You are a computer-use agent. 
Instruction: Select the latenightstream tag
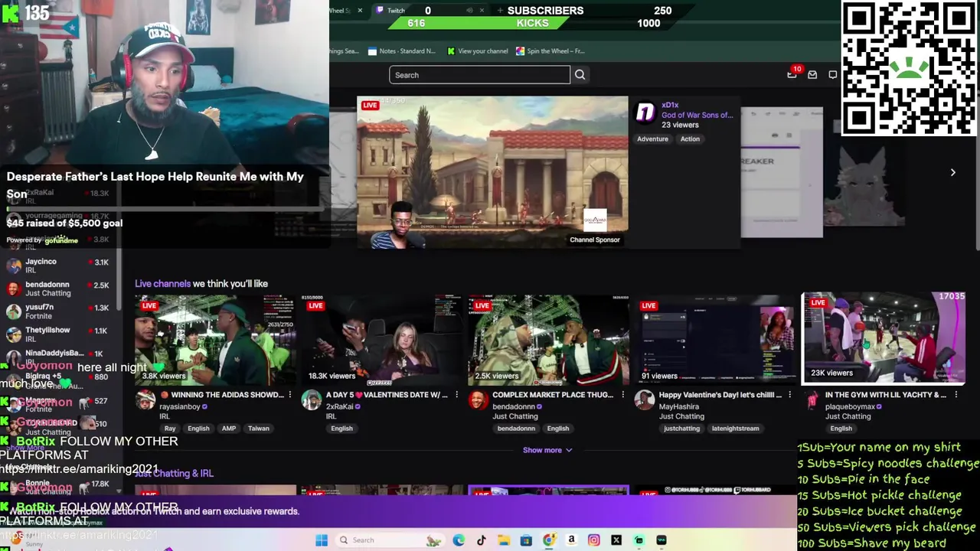pos(735,429)
